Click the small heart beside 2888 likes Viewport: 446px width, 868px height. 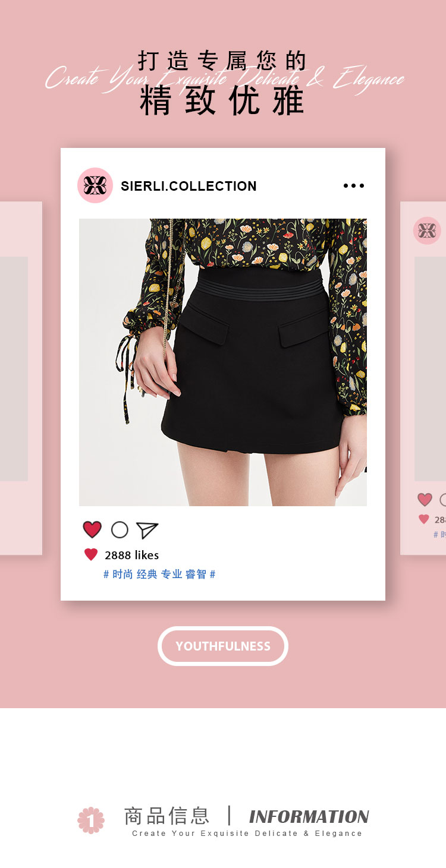click(91, 555)
